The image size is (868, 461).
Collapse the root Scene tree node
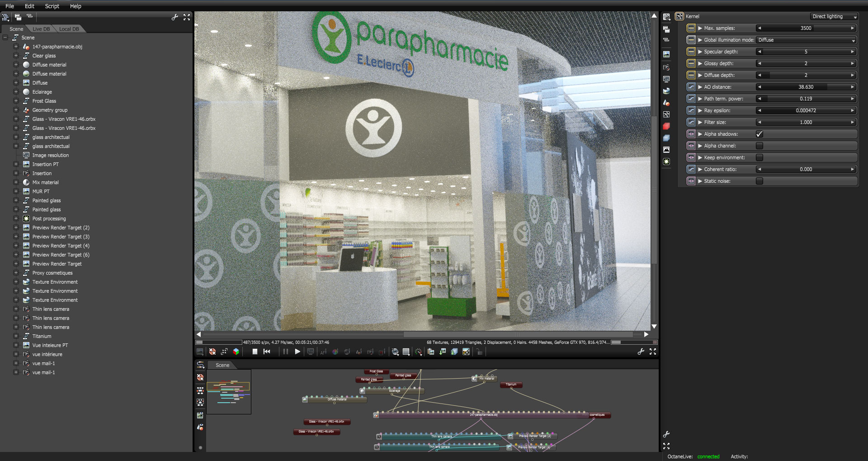[5, 38]
